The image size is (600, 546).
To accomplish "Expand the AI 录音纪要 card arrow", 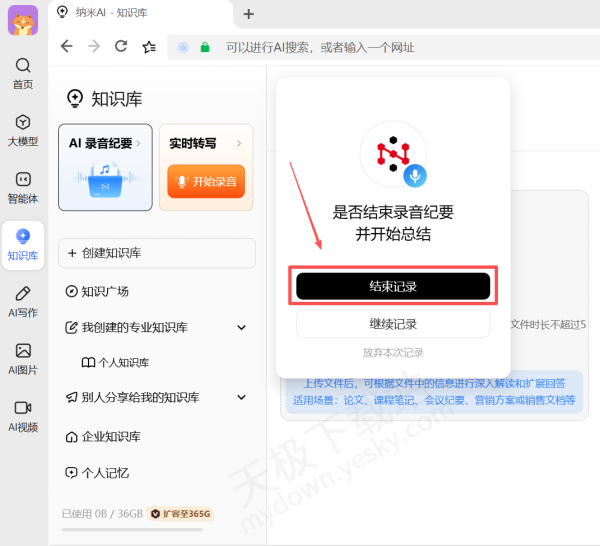I will coord(138,144).
